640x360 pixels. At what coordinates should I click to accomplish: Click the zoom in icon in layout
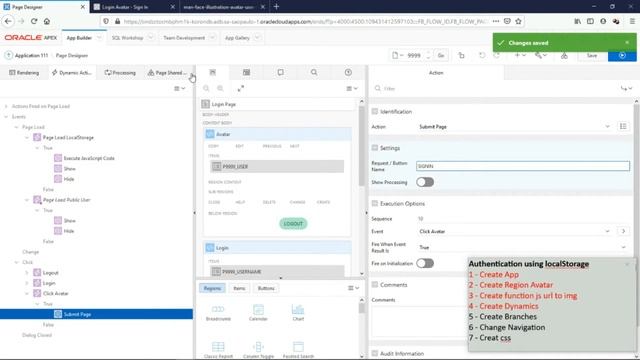(x=220, y=89)
